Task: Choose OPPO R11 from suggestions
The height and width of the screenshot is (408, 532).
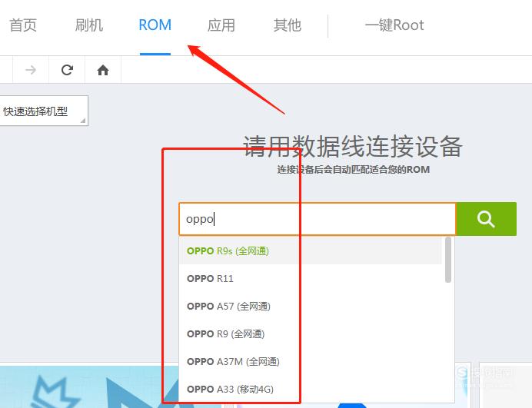Action: click(x=311, y=278)
